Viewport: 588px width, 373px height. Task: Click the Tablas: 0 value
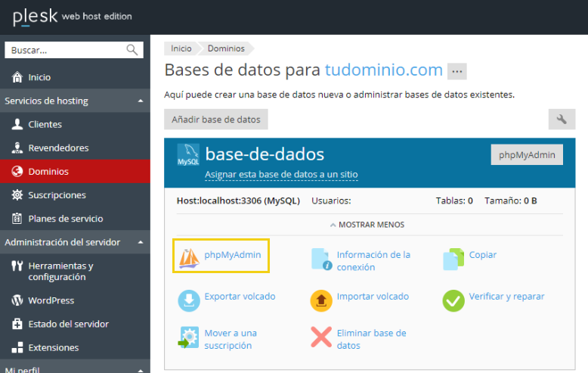454,200
